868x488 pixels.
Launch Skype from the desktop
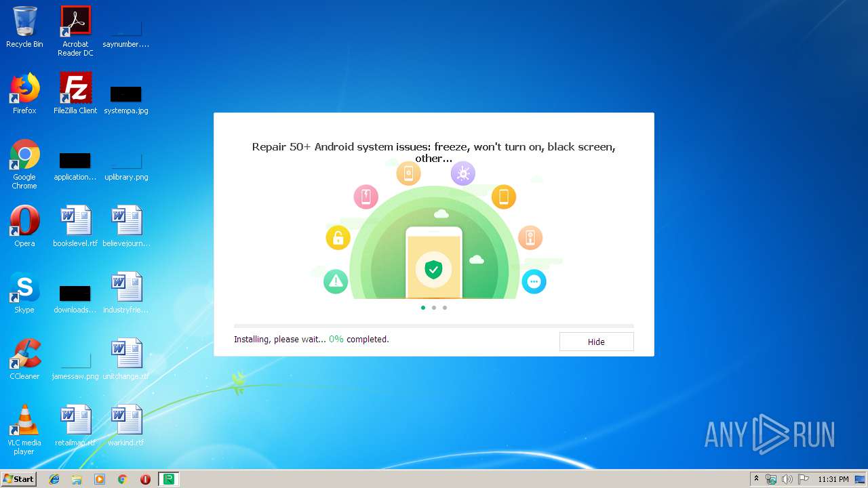(x=24, y=293)
